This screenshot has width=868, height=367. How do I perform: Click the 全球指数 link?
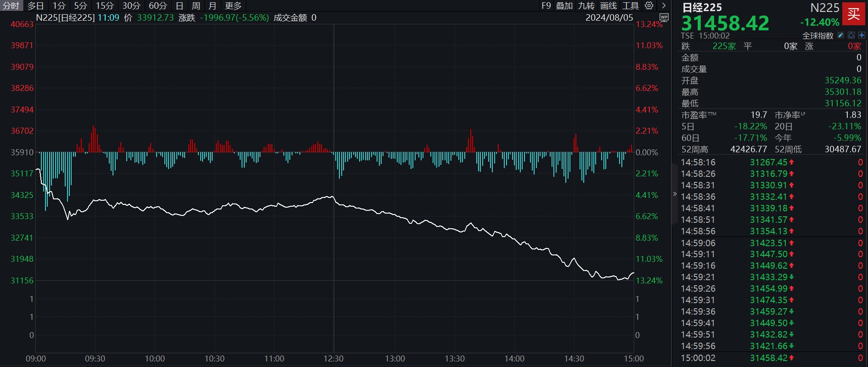coord(818,35)
